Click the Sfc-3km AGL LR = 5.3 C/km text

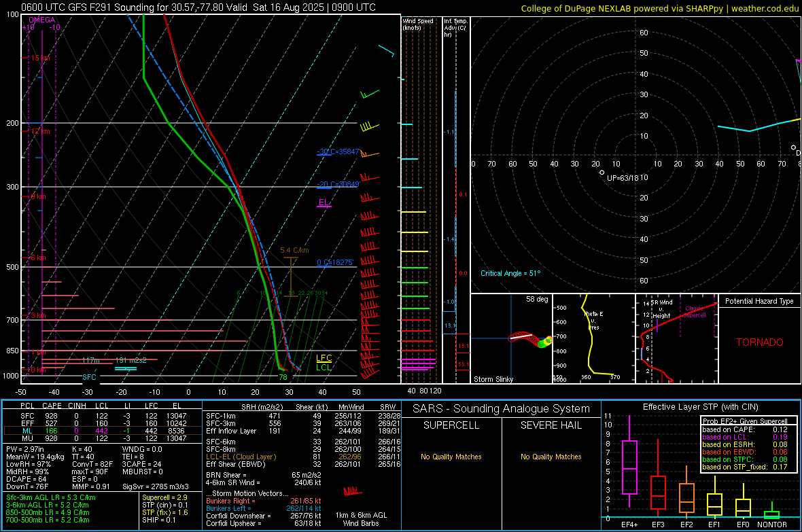(51, 497)
